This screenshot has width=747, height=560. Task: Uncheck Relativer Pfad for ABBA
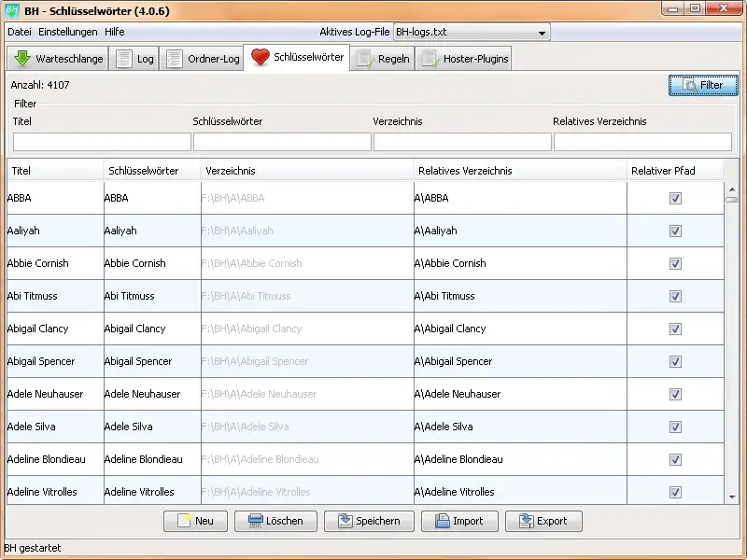point(675,198)
